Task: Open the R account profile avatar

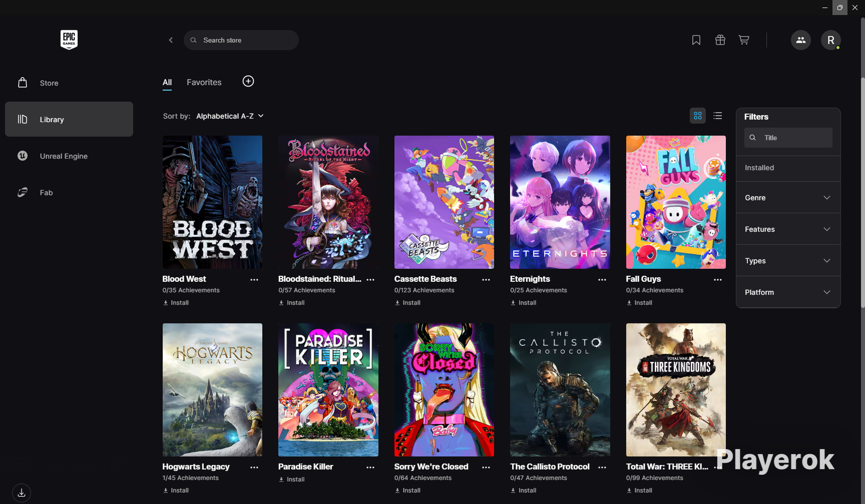Action: [x=831, y=40]
